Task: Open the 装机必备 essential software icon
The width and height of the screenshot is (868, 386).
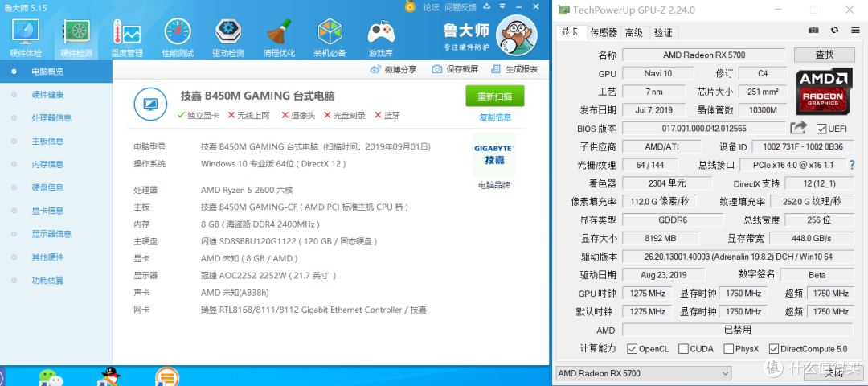Action: [330, 33]
